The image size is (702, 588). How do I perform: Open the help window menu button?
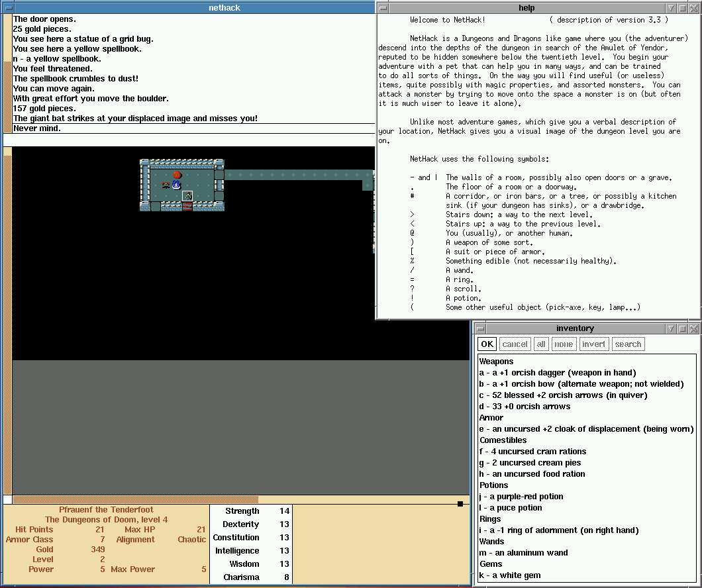click(382, 8)
